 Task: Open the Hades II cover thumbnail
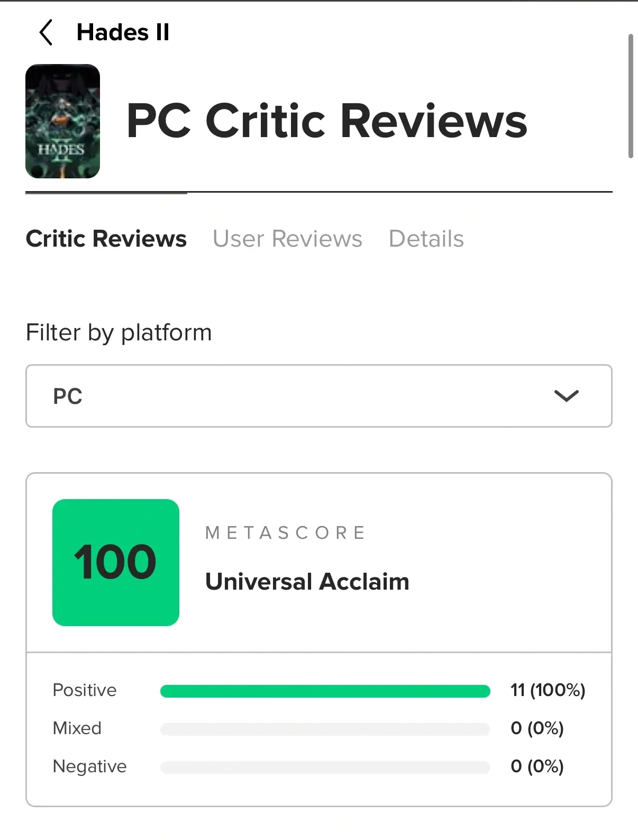pos(62,121)
